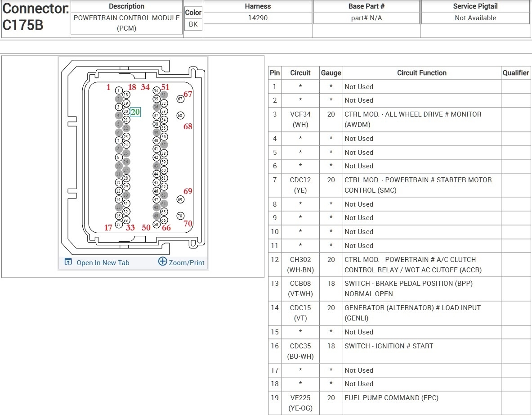Click the Circuit Function column header

(x=422, y=72)
